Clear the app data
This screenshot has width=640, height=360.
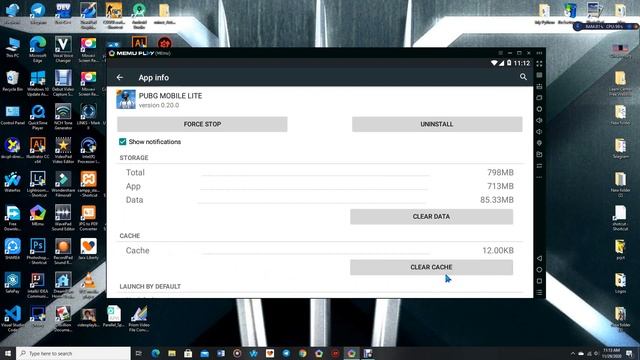(x=431, y=217)
